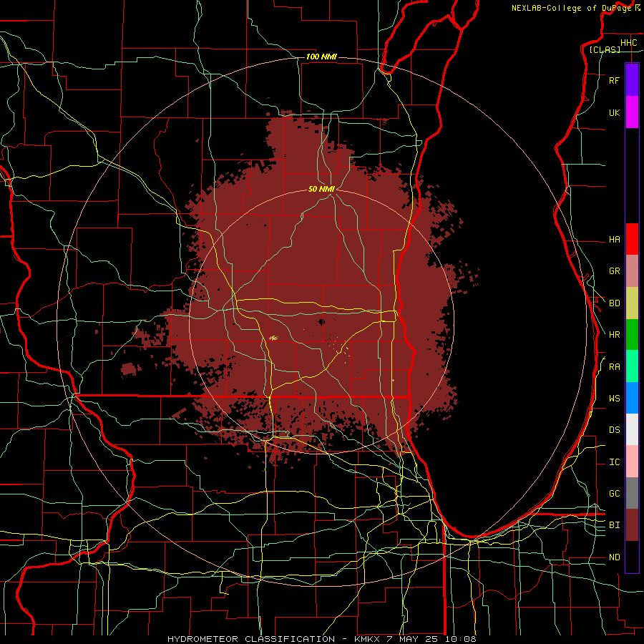
Task: Click the GC legend label
Action: coord(614,494)
